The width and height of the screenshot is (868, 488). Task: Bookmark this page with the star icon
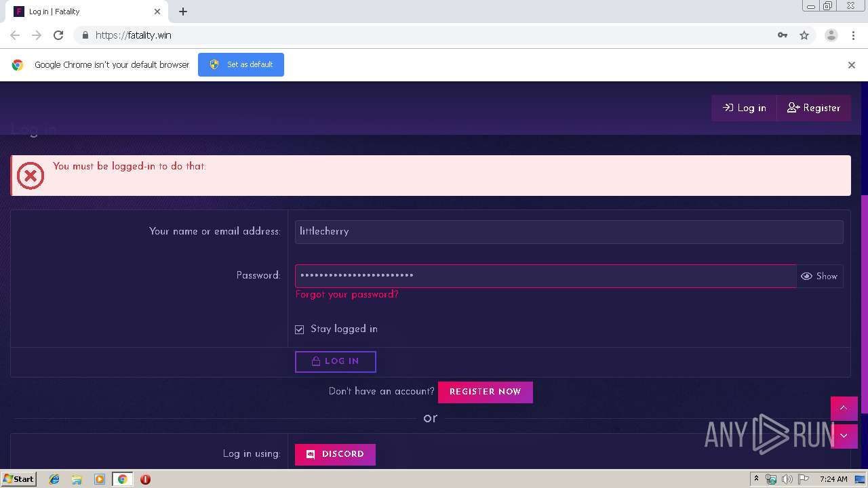[x=804, y=35]
